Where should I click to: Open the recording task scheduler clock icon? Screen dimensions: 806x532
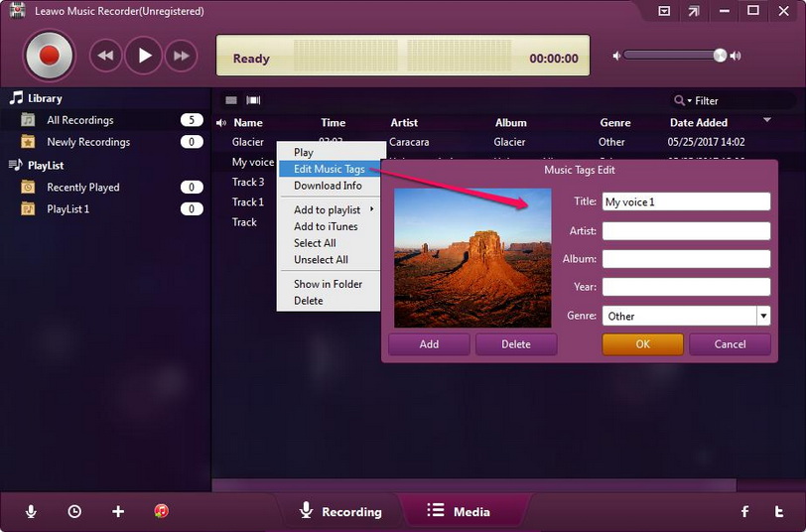pyautogui.click(x=74, y=511)
